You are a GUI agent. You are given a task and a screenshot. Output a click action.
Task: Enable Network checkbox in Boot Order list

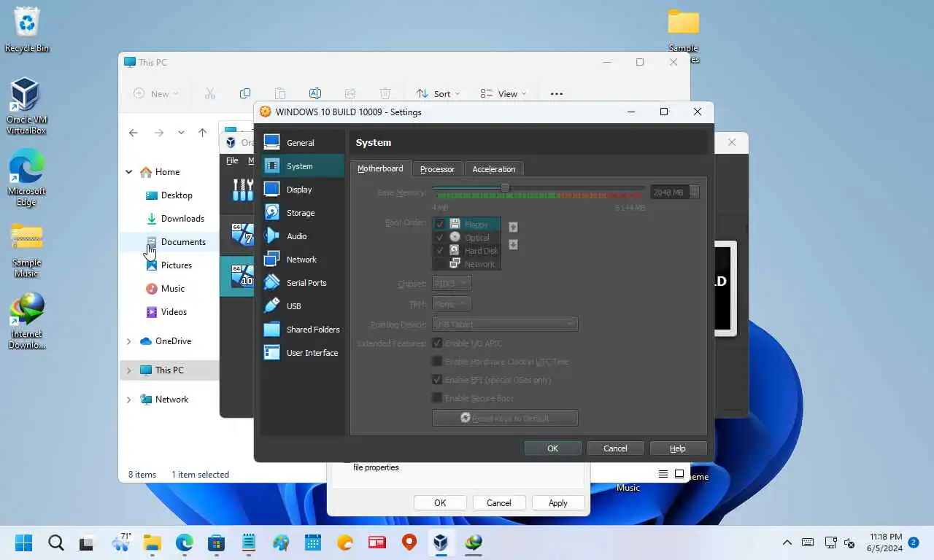[x=440, y=264]
